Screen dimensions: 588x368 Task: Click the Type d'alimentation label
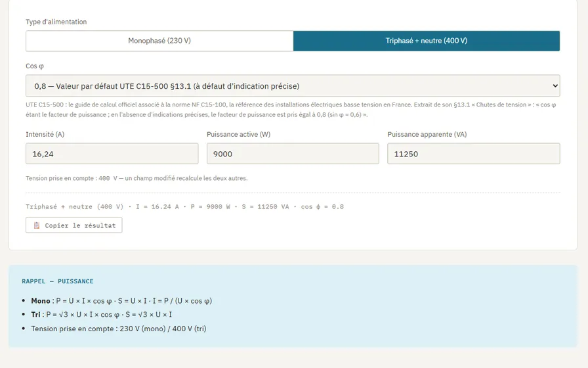(x=56, y=22)
